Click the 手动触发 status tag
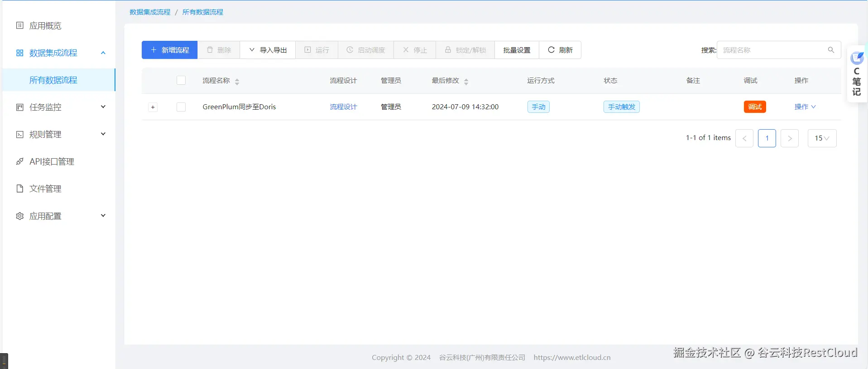The width and height of the screenshot is (868, 369). (x=622, y=107)
